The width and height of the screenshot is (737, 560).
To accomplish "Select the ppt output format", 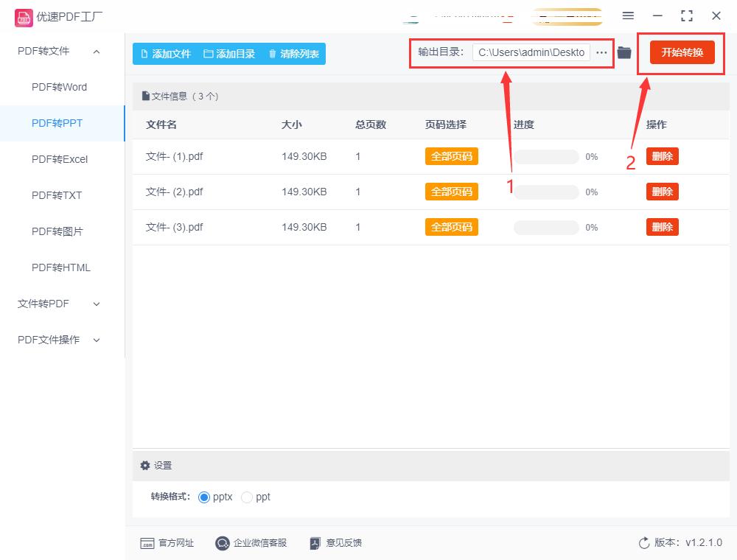I will (x=247, y=497).
